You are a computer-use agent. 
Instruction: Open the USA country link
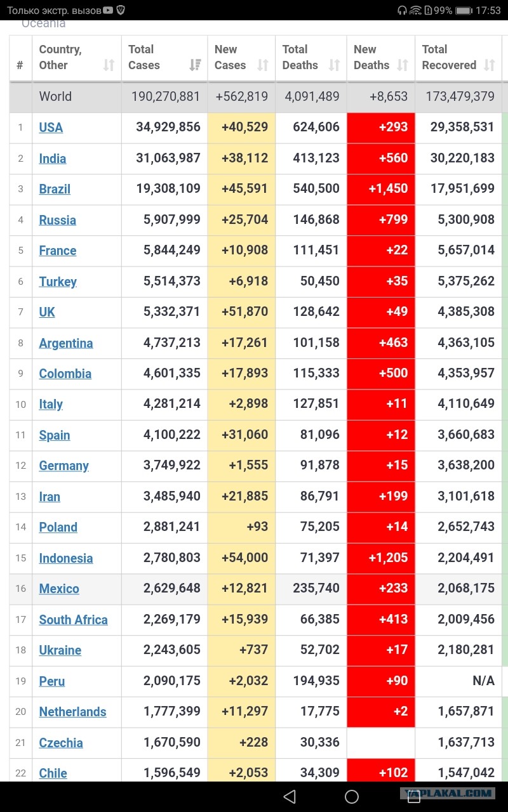point(51,128)
